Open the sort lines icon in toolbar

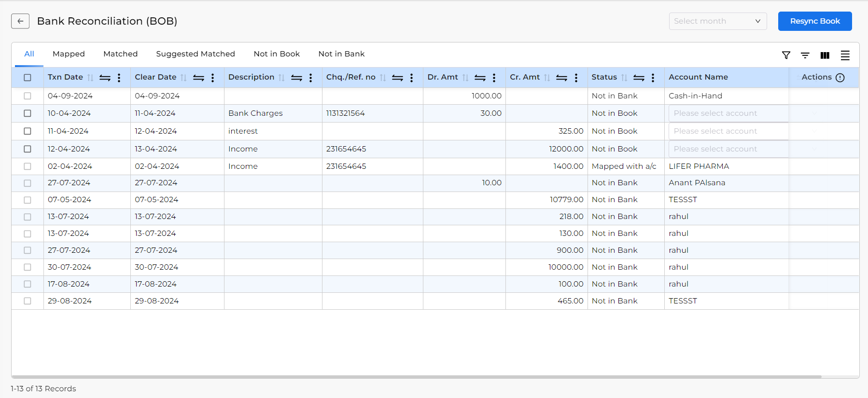tap(805, 55)
